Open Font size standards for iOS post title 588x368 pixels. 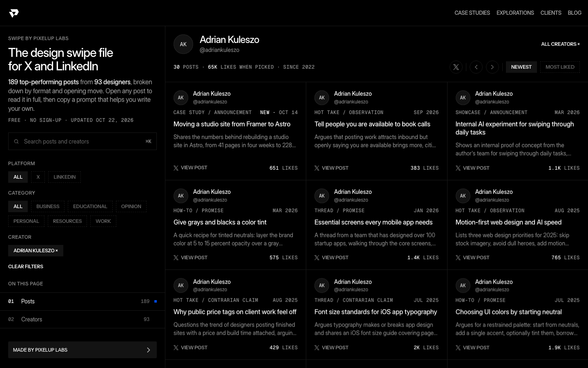pyautogui.click(x=376, y=312)
